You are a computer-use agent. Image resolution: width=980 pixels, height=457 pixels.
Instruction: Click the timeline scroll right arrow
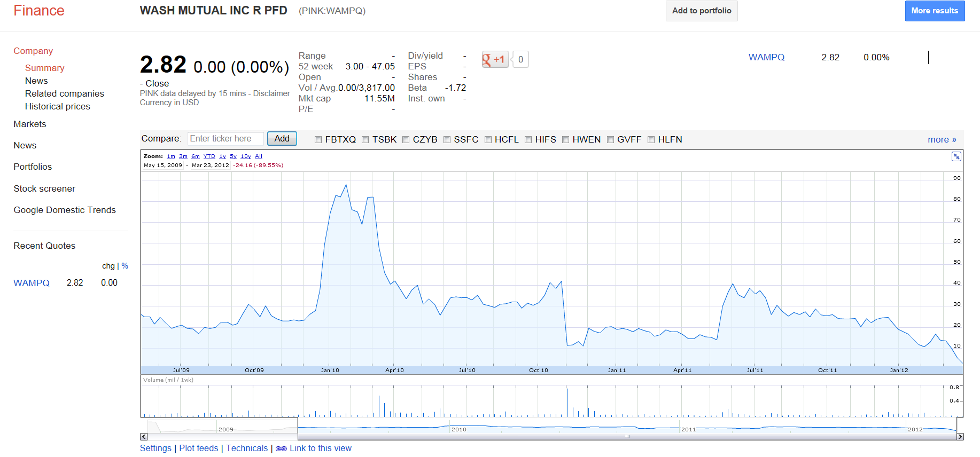pyautogui.click(x=960, y=437)
